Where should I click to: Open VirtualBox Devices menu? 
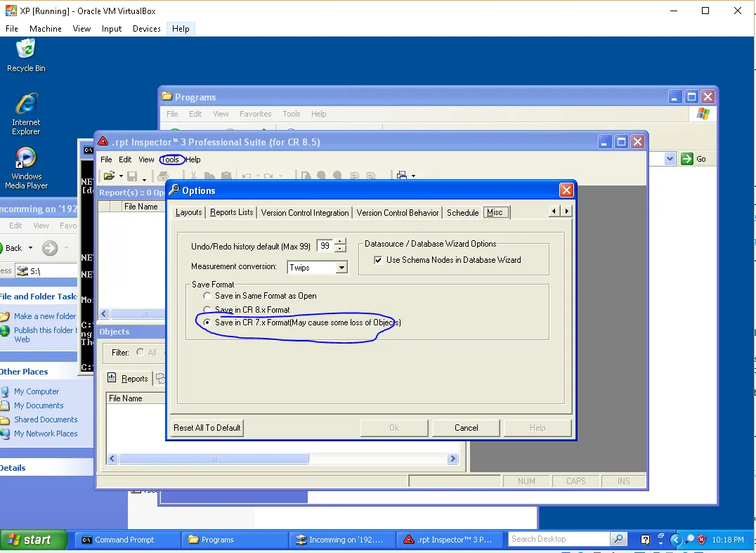(147, 28)
